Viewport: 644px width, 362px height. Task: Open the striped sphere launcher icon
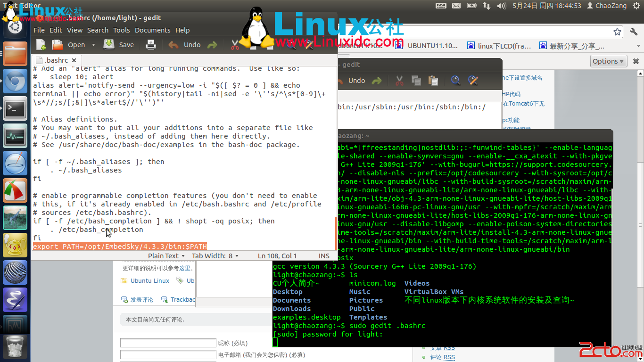click(x=15, y=272)
